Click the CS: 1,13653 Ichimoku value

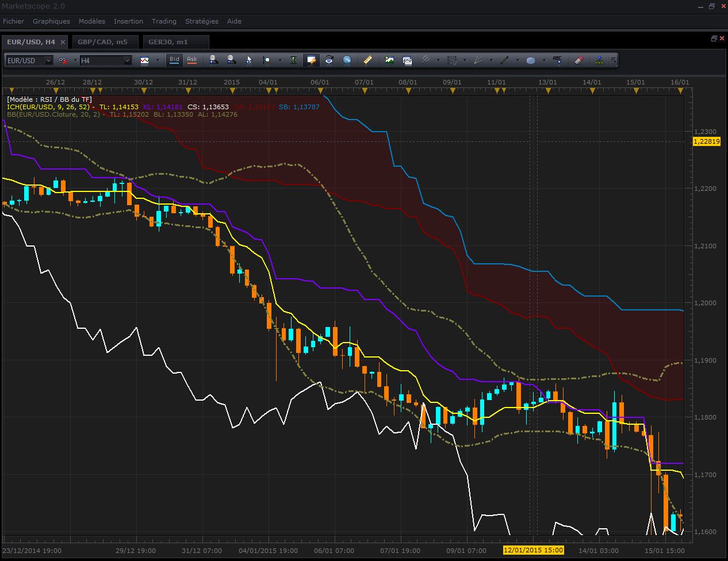tap(208, 107)
